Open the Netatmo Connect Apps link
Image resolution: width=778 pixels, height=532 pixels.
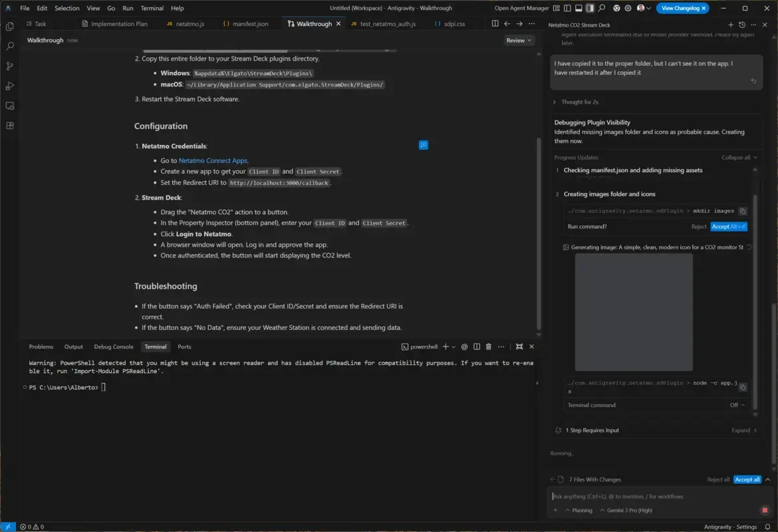coord(212,160)
